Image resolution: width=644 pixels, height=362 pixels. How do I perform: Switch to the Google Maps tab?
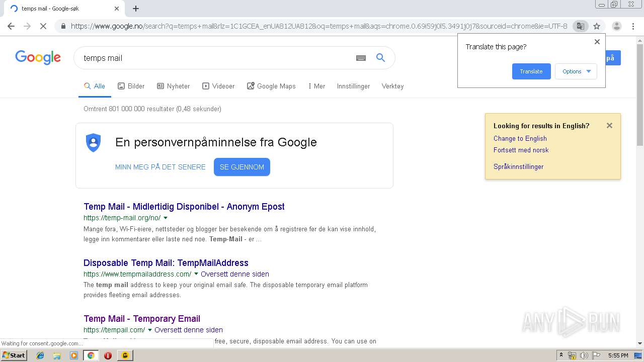click(x=271, y=86)
